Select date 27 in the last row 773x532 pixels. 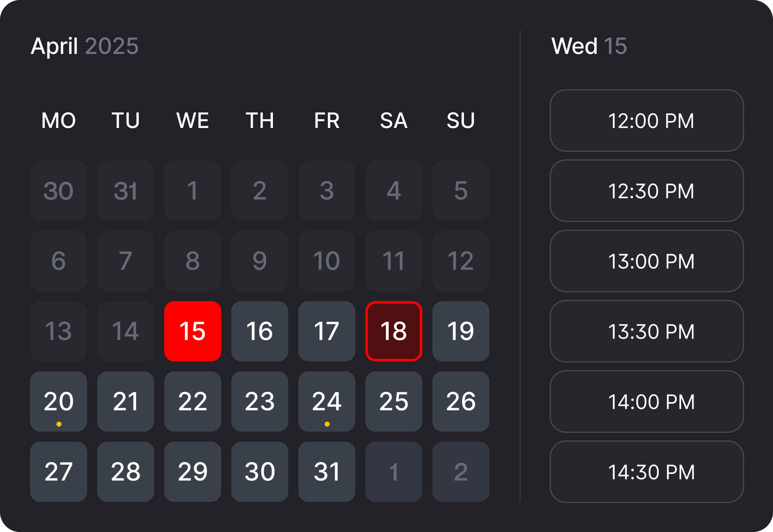coord(59,472)
